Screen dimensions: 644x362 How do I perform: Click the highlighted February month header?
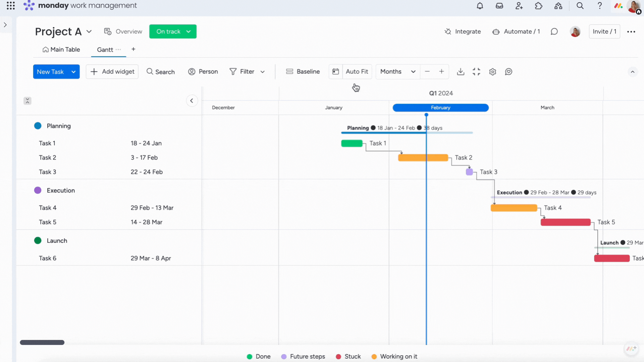441,108
